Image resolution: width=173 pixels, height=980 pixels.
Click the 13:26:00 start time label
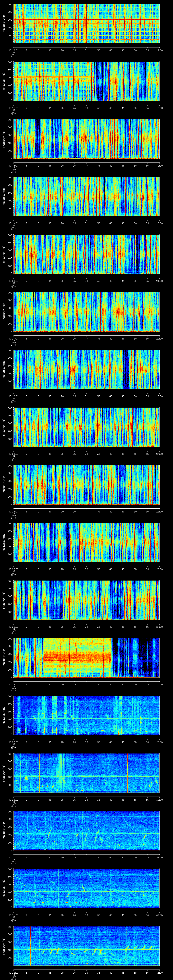pyautogui.click(x=14, y=627)
